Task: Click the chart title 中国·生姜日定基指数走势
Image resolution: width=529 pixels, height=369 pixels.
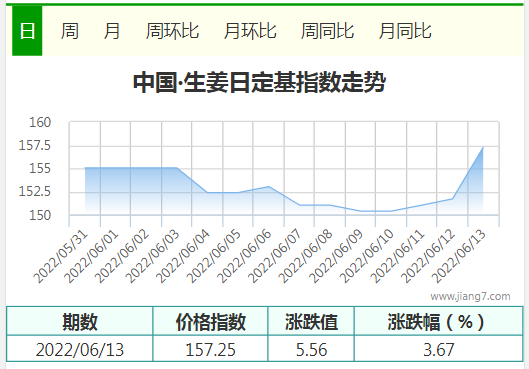Action: tap(259, 82)
